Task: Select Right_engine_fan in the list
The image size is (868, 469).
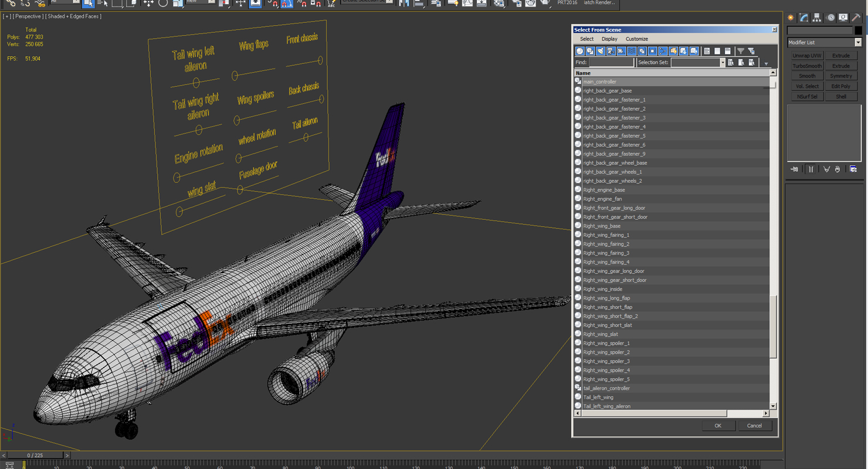Action: pos(672,199)
